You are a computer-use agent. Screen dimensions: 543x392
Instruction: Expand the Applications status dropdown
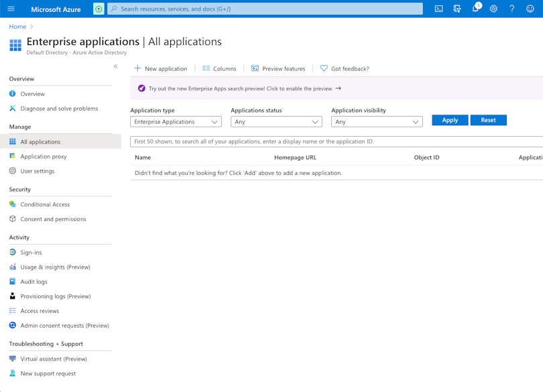(276, 121)
